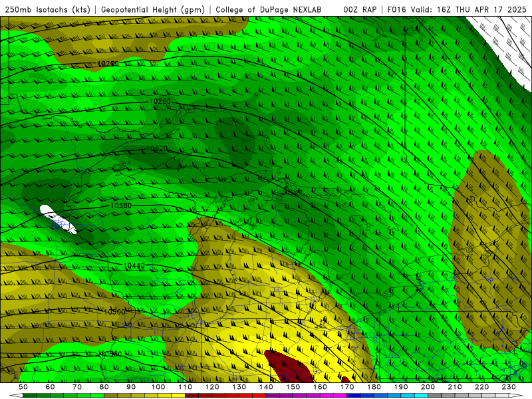Click the 230 knot legend label

click(x=509, y=387)
